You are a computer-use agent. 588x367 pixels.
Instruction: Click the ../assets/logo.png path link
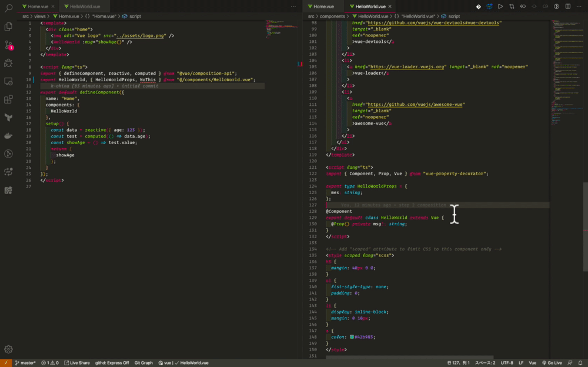pos(141,36)
